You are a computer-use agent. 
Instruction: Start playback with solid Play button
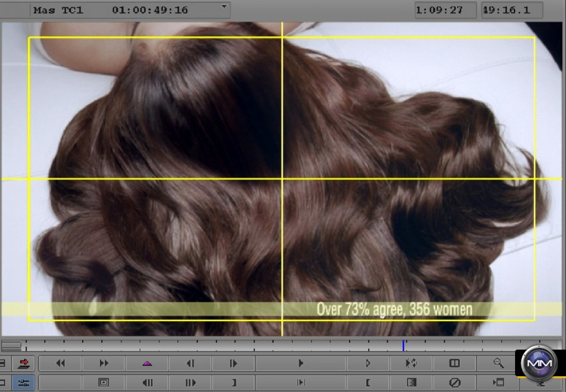click(x=301, y=363)
